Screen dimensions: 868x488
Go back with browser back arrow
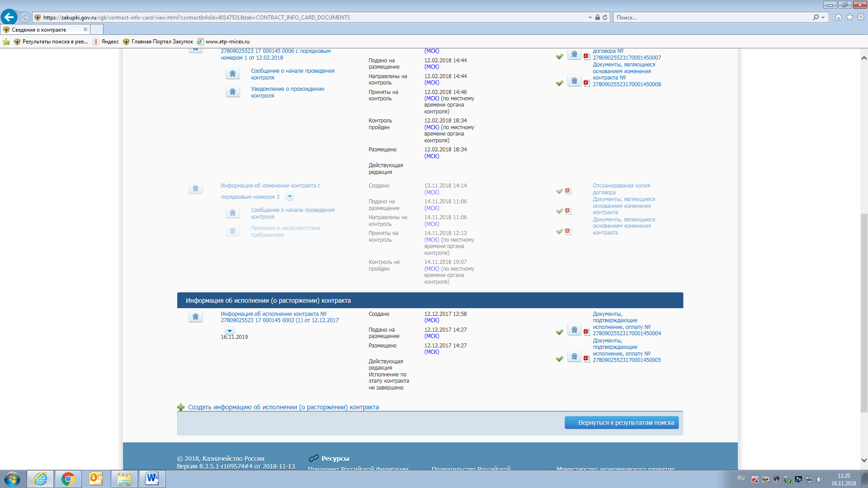(9, 17)
